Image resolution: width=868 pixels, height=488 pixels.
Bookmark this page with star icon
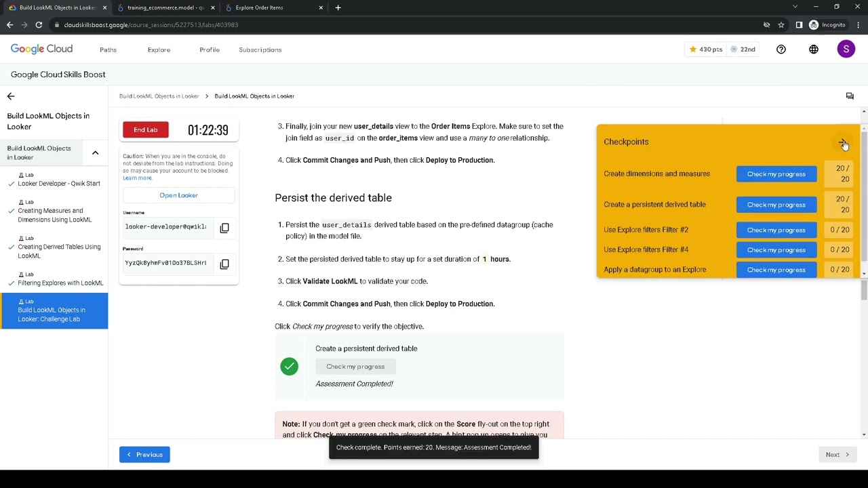click(x=781, y=25)
